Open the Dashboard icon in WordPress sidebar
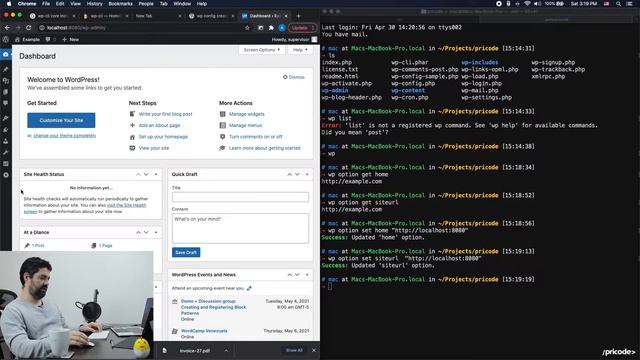The image size is (640, 360). pos(6,54)
